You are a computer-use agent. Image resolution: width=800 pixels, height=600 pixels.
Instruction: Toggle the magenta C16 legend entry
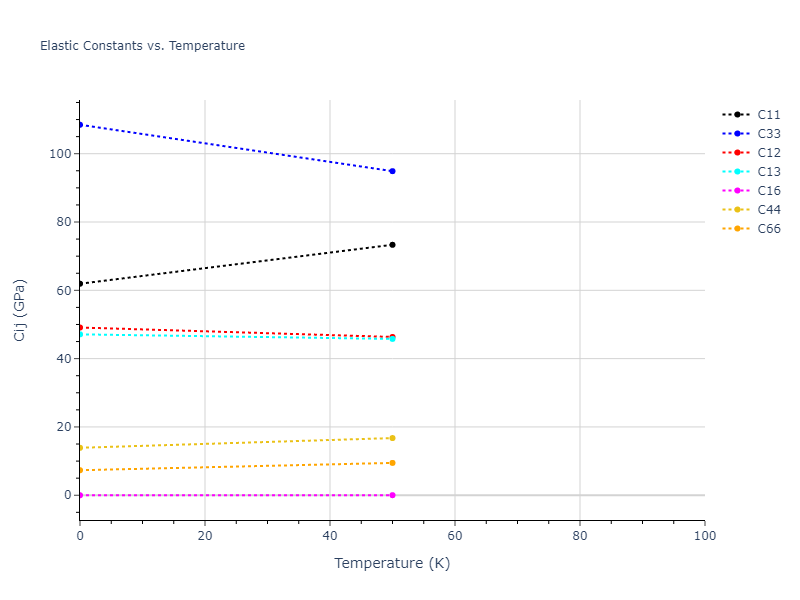[x=768, y=191]
